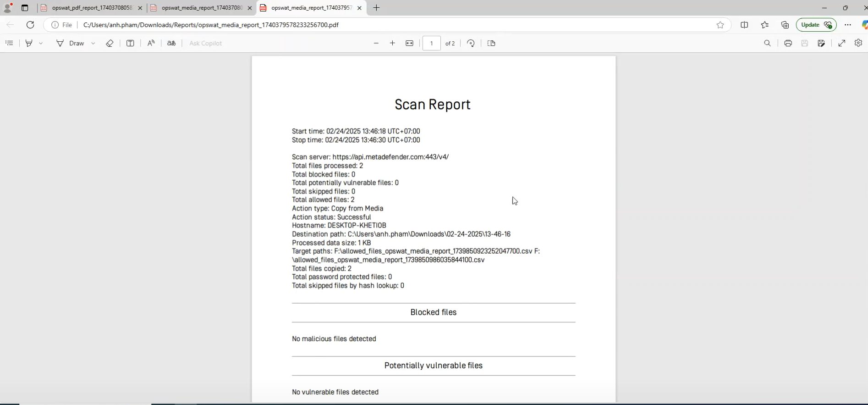The height and width of the screenshot is (405, 868).
Task: Click the browser back arrow
Action: [10, 25]
